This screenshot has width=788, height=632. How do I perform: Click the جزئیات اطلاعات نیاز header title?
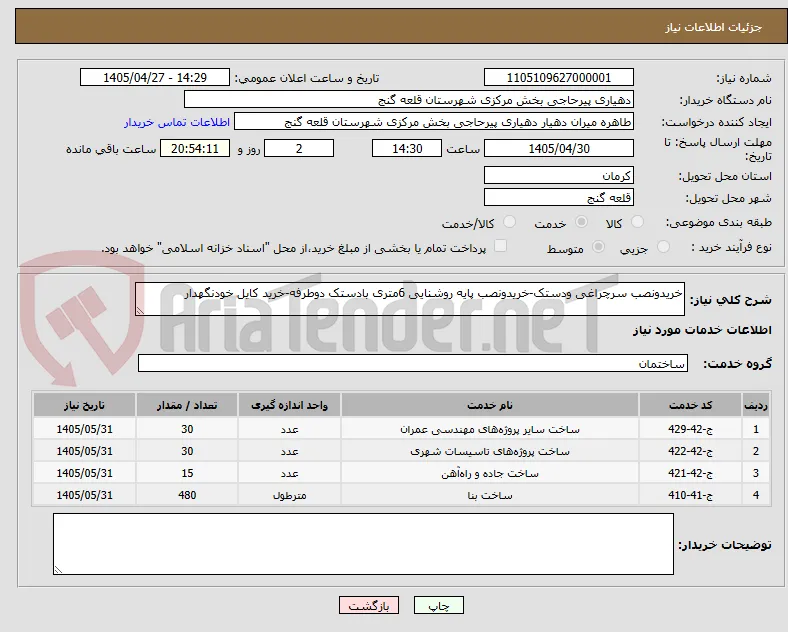pyautogui.click(x=714, y=27)
